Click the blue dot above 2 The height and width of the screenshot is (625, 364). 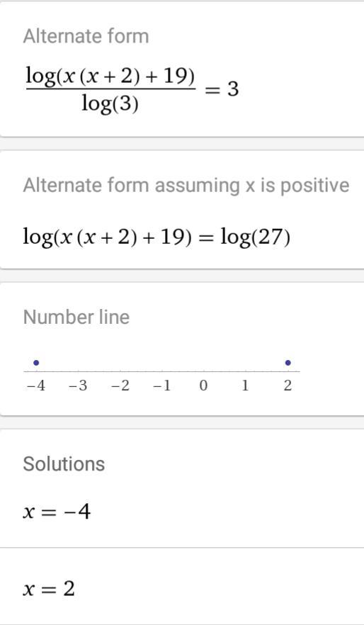[x=288, y=363]
